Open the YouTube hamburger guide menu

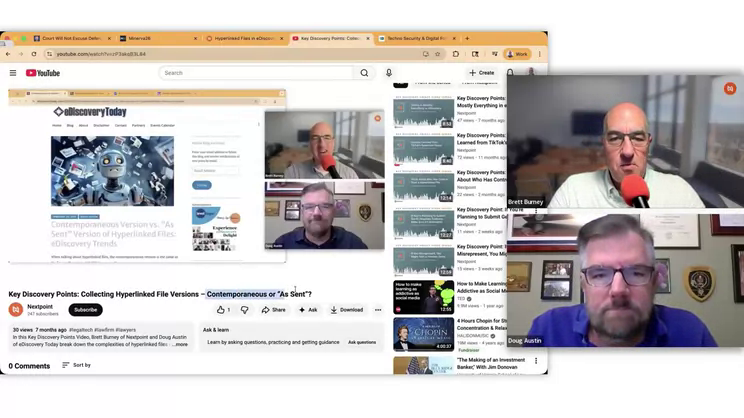(13, 73)
